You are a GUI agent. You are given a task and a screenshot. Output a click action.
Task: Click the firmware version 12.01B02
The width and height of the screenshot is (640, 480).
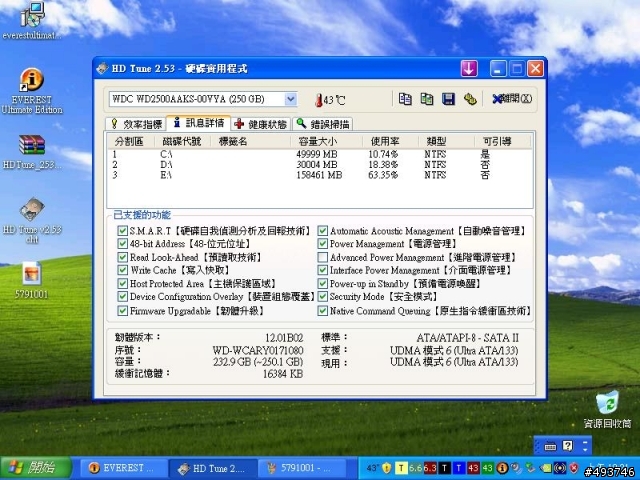(x=284, y=338)
